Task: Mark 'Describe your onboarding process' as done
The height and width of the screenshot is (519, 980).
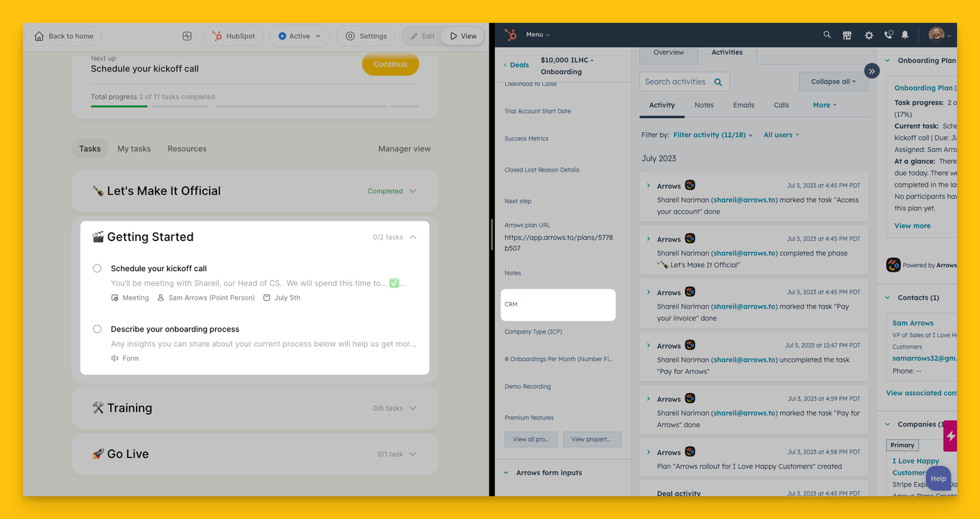Action: pyautogui.click(x=97, y=329)
